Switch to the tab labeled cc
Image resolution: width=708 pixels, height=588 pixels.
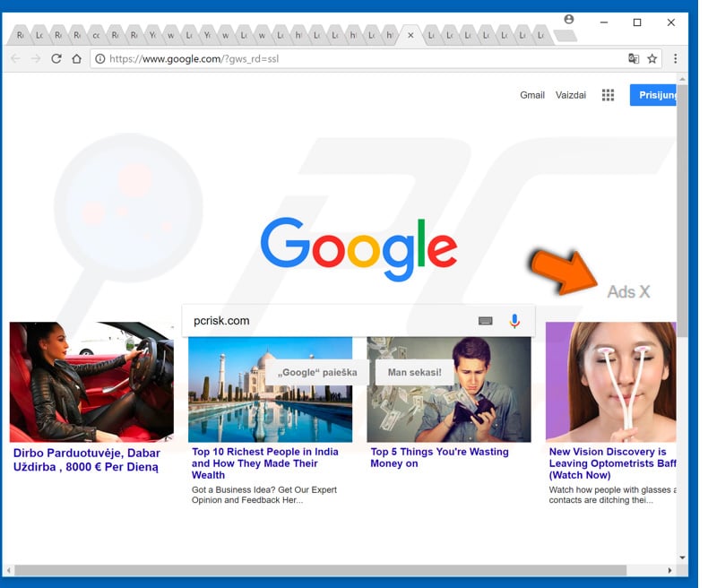coord(96,35)
